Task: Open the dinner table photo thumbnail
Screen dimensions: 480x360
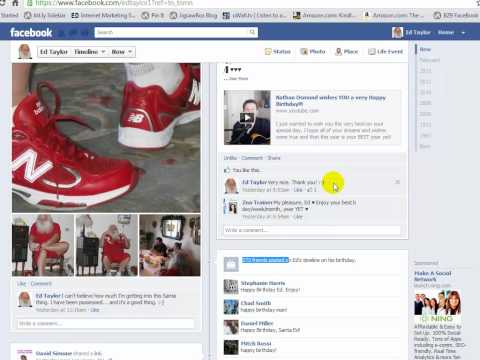Action: tap(170, 245)
